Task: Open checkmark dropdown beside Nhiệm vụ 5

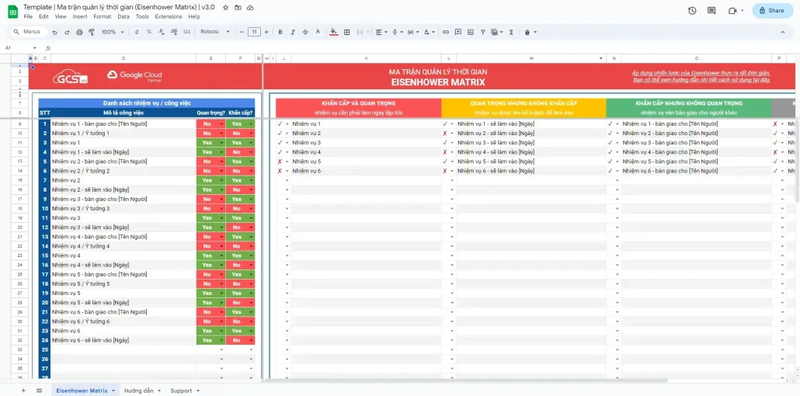Action: (287, 162)
